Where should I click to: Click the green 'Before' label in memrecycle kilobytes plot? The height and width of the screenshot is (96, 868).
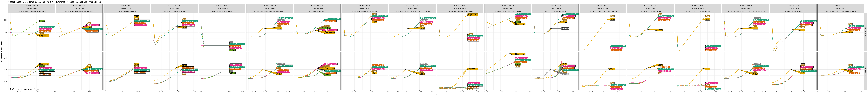click(42, 21)
